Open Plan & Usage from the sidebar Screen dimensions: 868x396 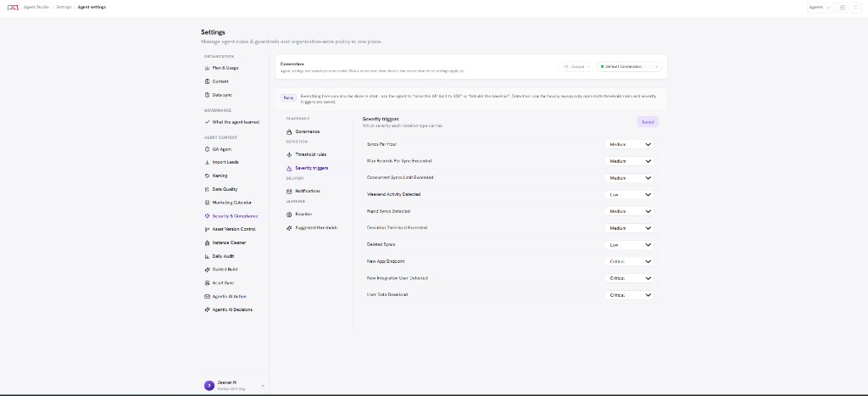coord(221,68)
